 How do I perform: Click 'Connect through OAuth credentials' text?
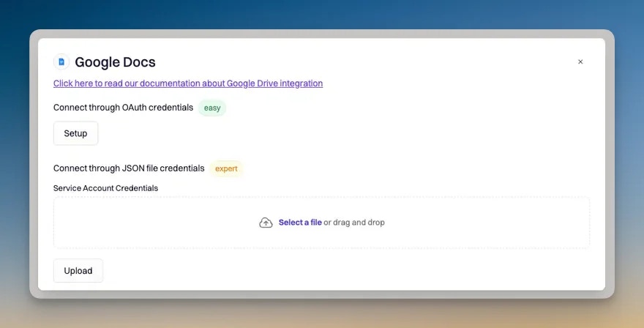[123, 108]
